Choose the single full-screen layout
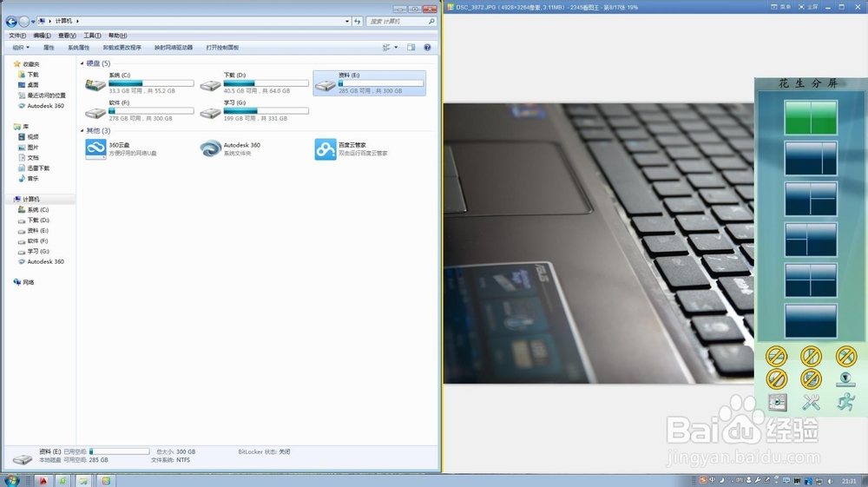 pyautogui.click(x=811, y=320)
